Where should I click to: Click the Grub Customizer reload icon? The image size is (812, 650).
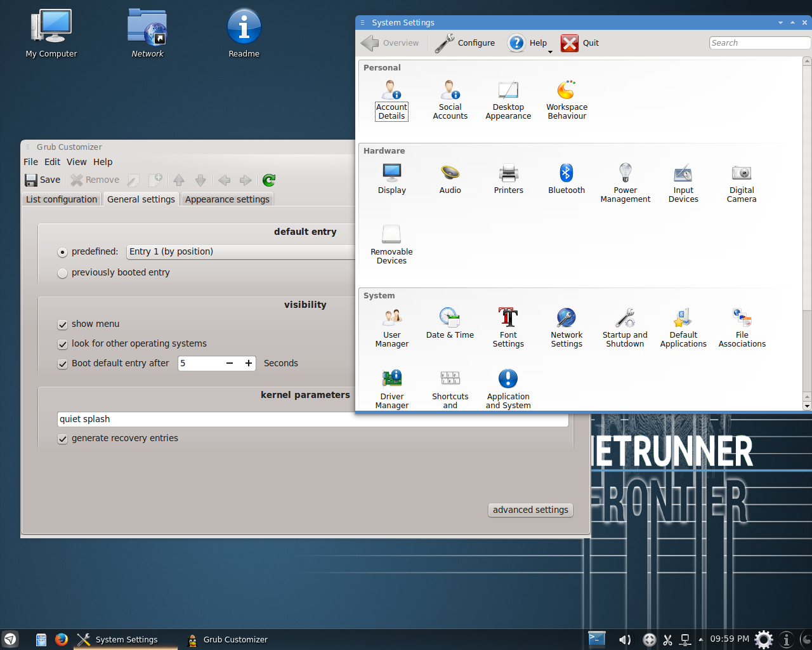click(x=269, y=180)
